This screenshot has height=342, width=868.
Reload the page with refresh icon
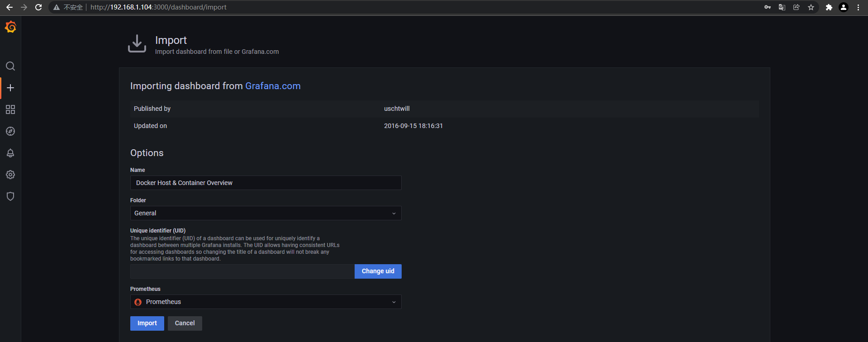[38, 7]
